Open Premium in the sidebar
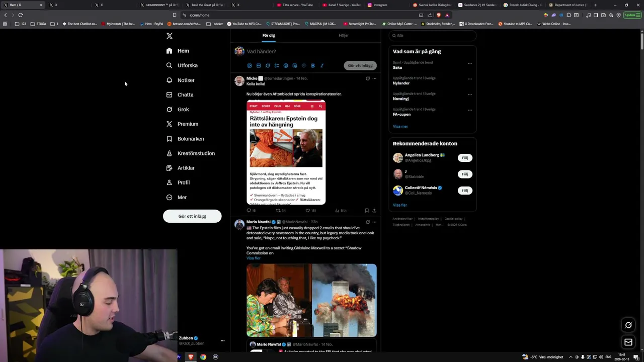 pos(182,124)
